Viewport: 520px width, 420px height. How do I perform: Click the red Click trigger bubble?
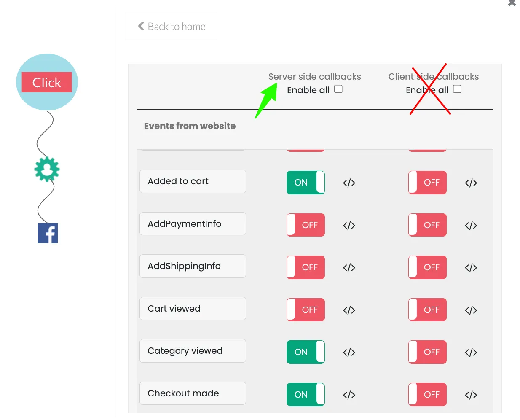click(47, 82)
